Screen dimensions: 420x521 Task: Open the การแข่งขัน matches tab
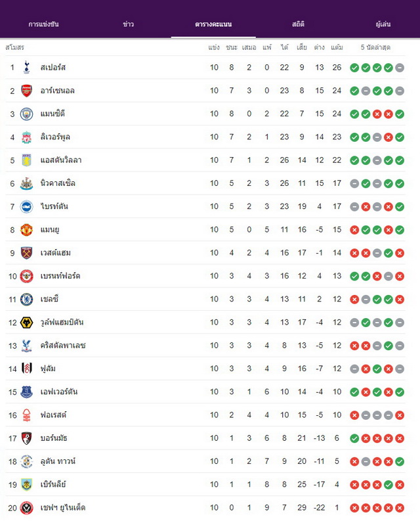(x=43, y=24)
